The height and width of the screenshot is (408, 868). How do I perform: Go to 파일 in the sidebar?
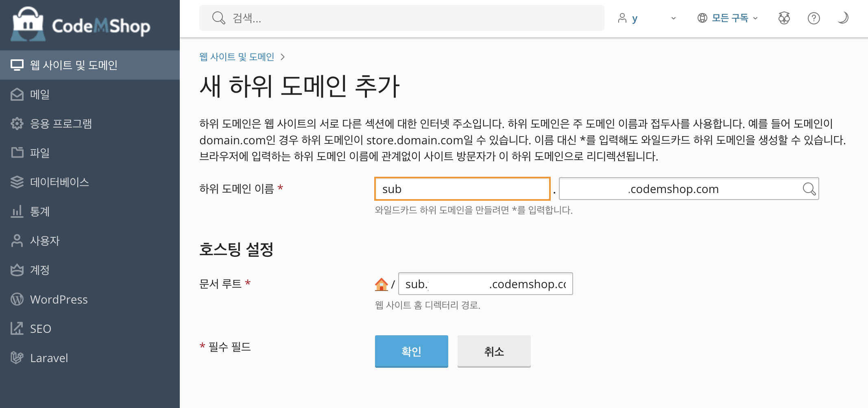(x=40, y=153)
